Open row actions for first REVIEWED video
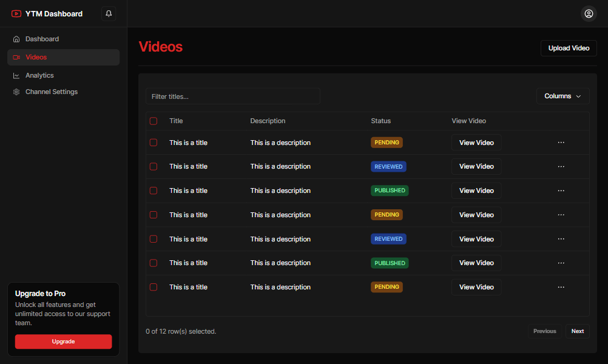 561,166
